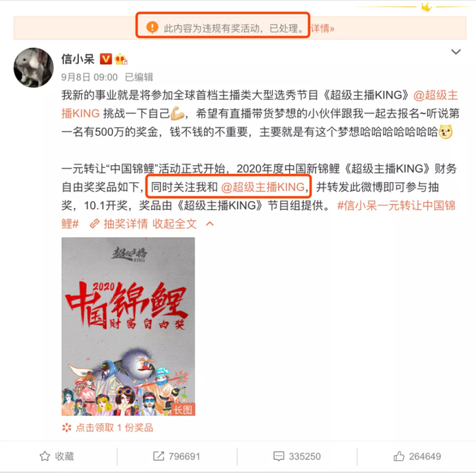Click the paperclip link icon

pos(95,224)
